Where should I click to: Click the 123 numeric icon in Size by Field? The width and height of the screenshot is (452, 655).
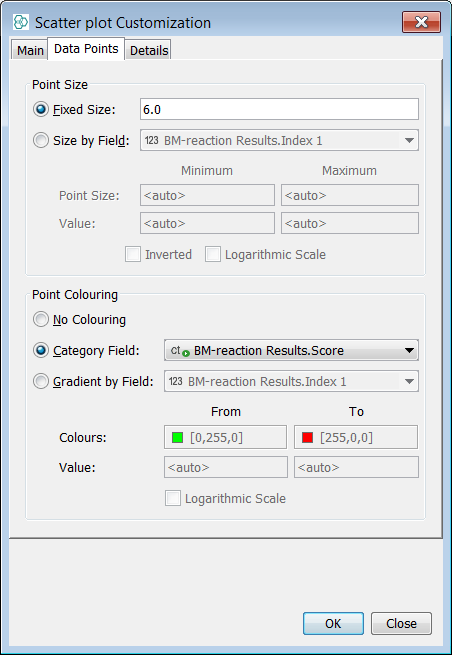pos(152,140)
